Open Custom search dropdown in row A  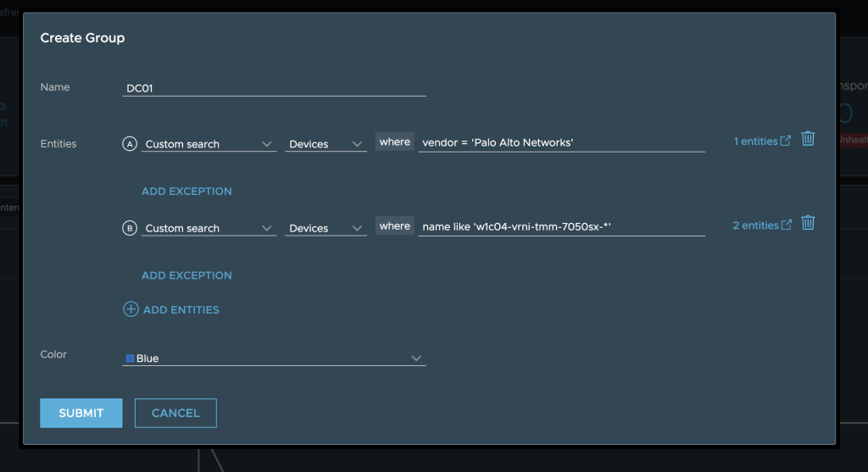coord(209,144)
